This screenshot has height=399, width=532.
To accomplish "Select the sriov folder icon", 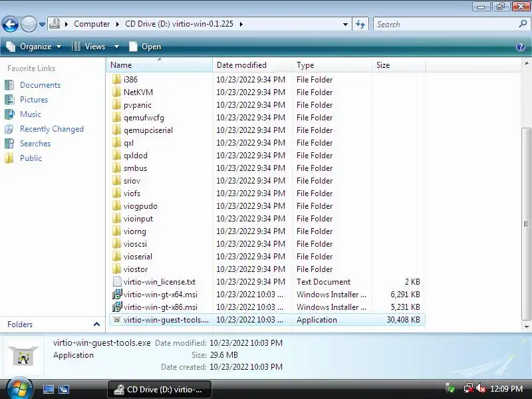I will pyautogui.click(x=116, y=180).
